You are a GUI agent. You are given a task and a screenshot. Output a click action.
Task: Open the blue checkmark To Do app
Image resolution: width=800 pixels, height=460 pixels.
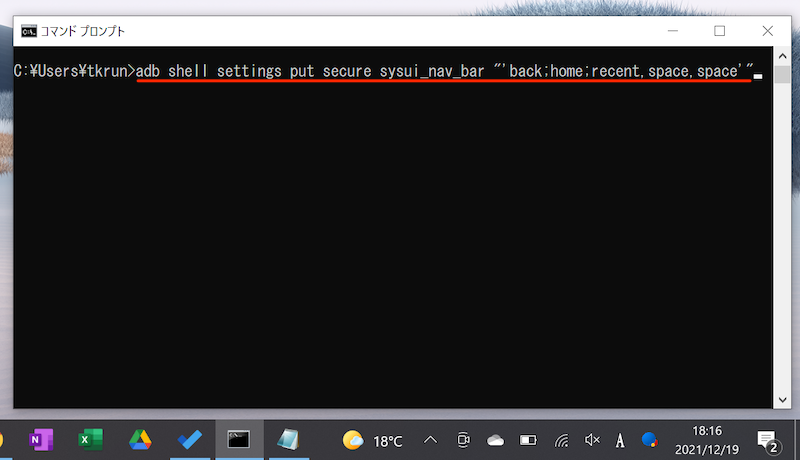(189, 439)
